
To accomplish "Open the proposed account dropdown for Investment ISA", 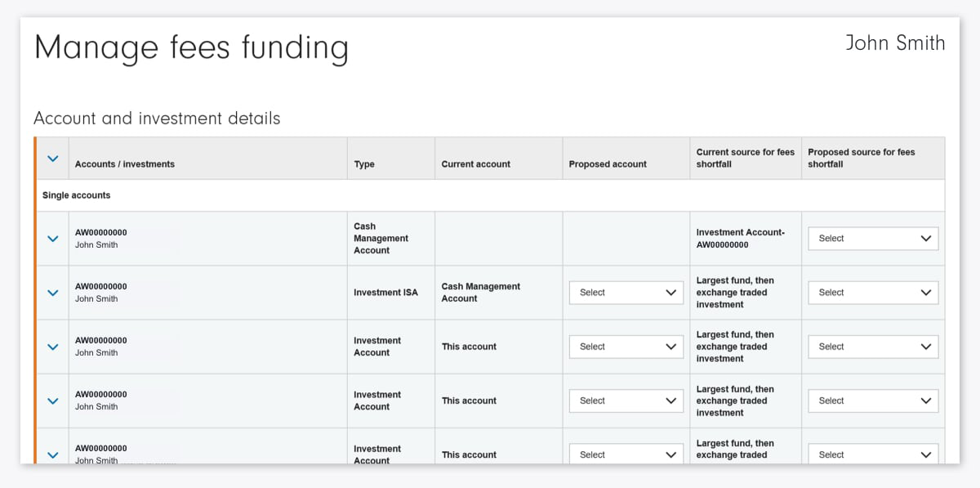I will tap(626, 292).
